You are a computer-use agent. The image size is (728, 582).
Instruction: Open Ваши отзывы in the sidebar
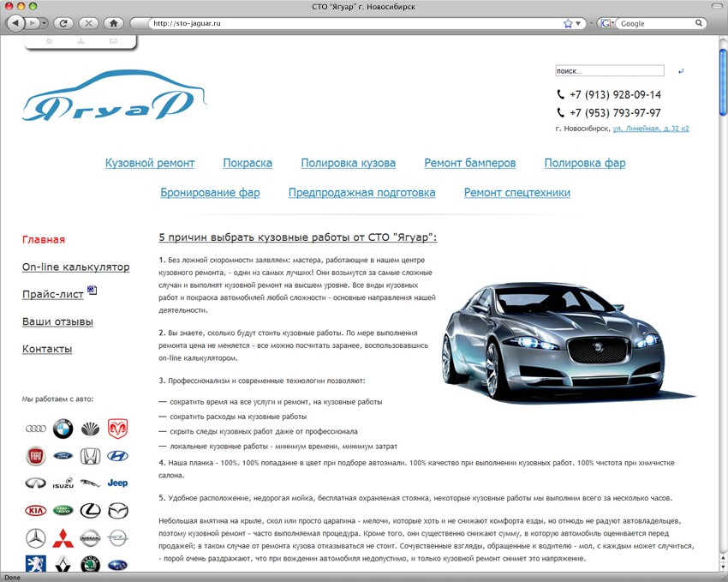tap(57, 322)
